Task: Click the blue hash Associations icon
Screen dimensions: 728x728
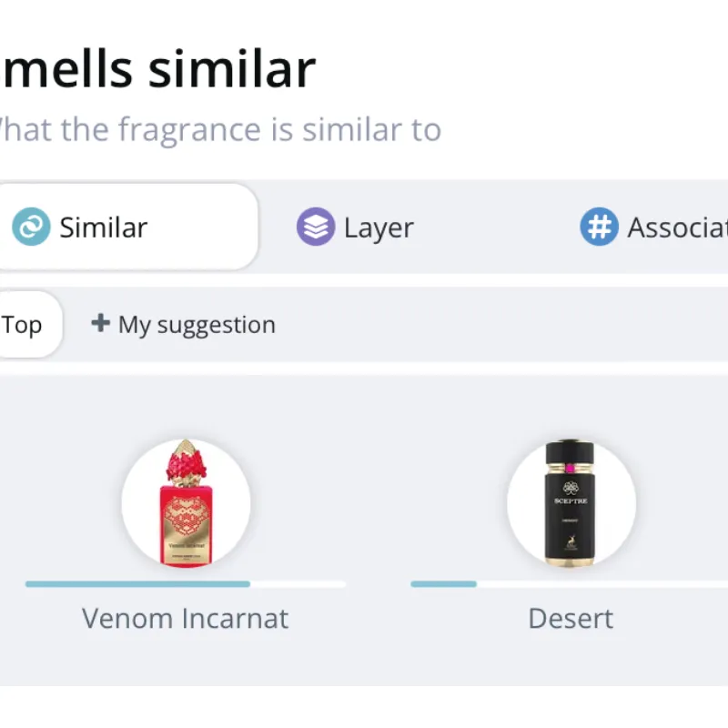Action: click(x=599, y=227)
